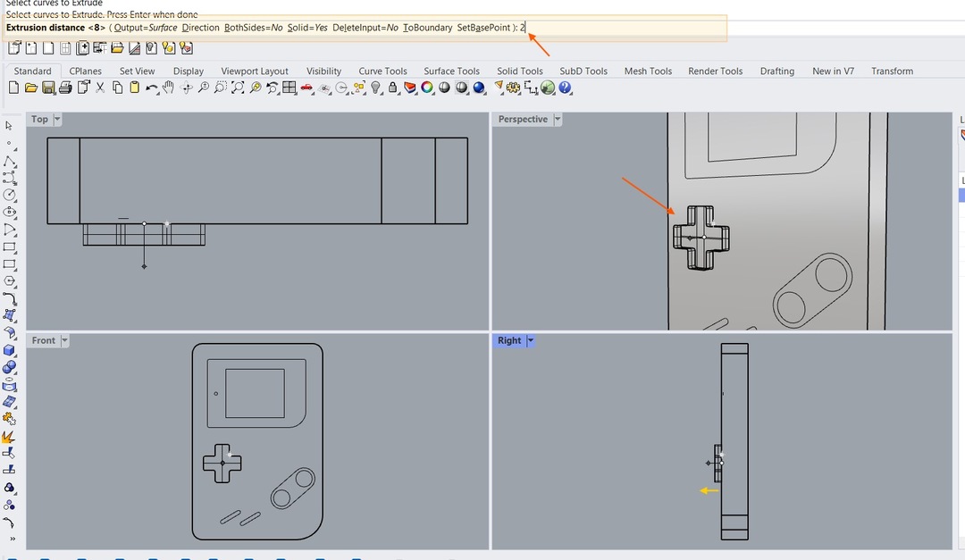Click the blue Render sphere icon

(x=479, y=88)
